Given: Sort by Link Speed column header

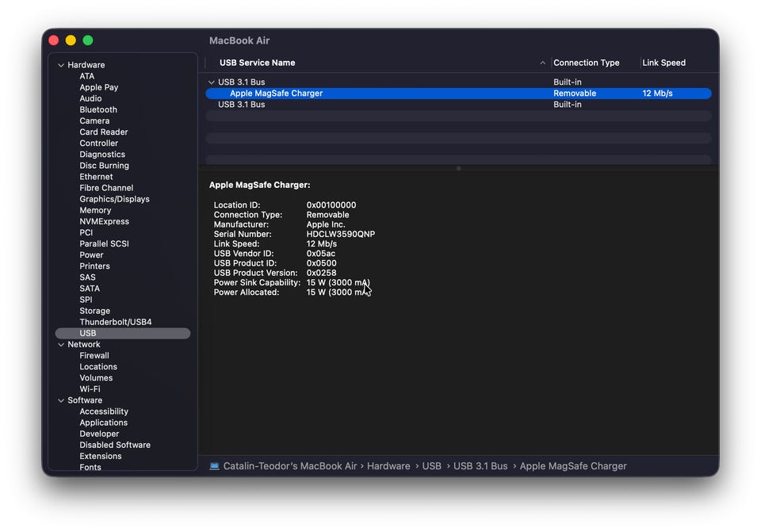Looking at the screenshot, I should click(x=663, y=63).
